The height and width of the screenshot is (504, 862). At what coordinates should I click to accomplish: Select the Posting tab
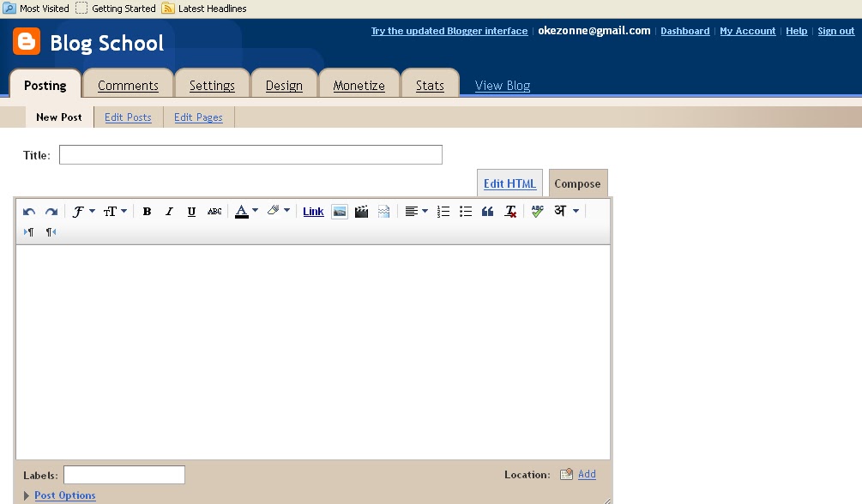pos(45,86)
